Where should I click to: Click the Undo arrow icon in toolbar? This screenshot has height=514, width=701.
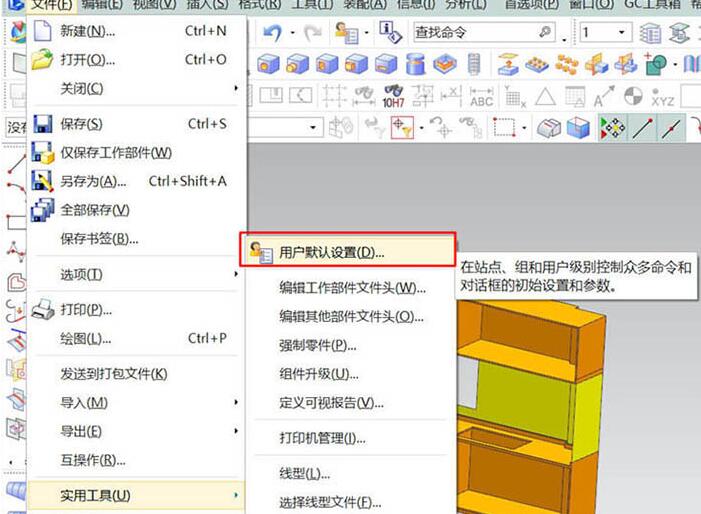pos(270,33)
